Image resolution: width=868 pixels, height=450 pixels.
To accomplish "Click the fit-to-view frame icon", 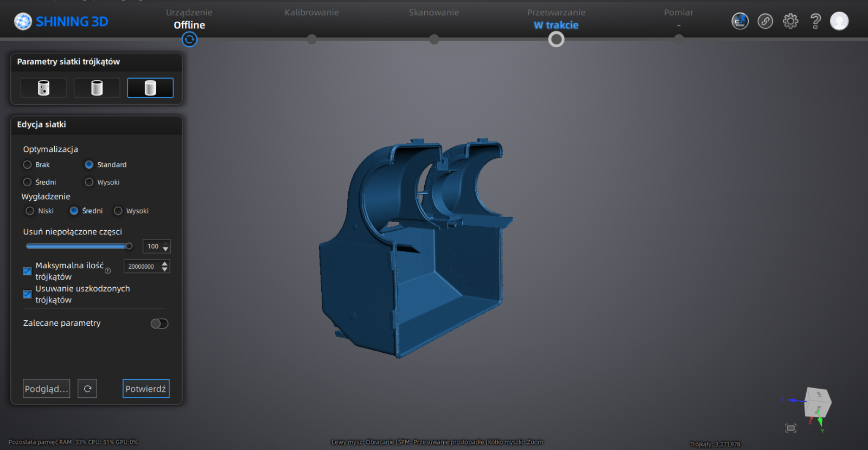I will click(790, 428).
